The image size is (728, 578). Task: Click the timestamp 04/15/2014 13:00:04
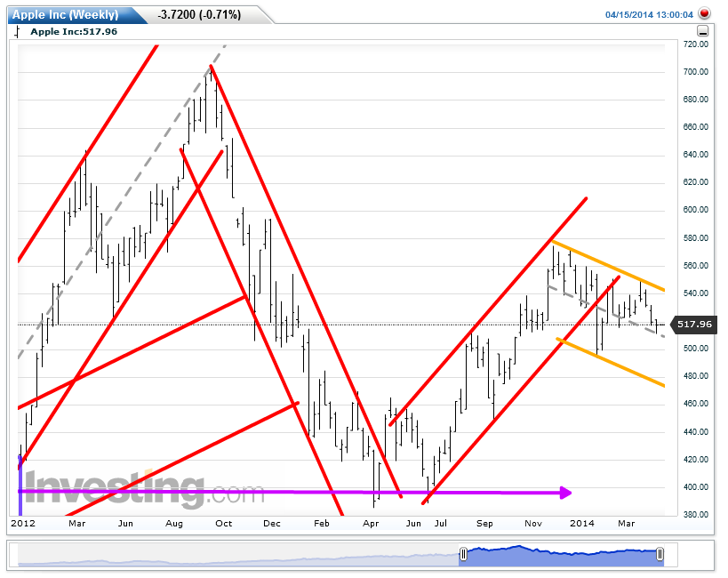(x=649, y=15)
